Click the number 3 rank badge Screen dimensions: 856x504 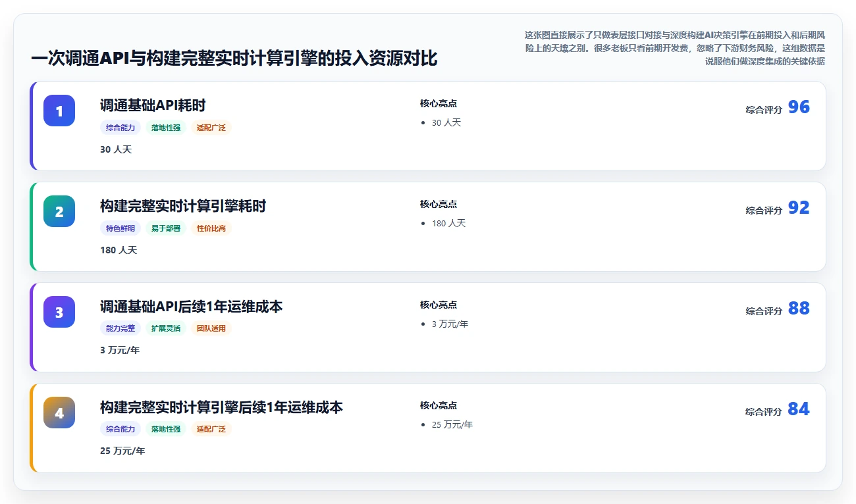pos(59,312)
